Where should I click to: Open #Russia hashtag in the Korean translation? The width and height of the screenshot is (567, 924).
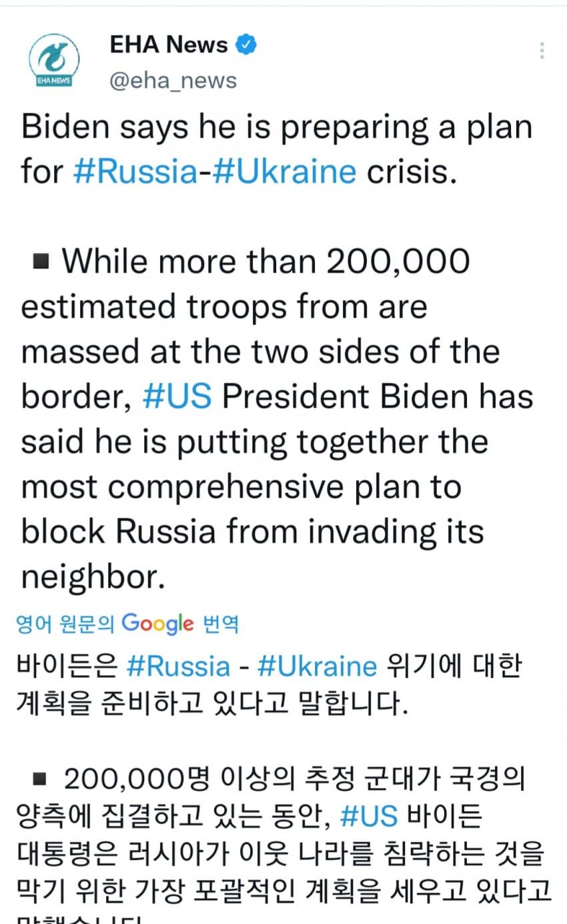click(x=177, y=666)
